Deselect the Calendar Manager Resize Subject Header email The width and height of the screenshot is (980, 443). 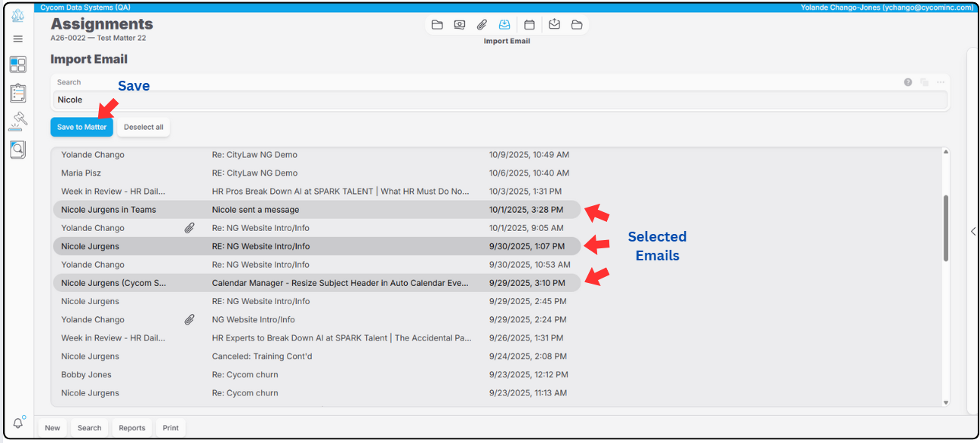tap(317, 283)
